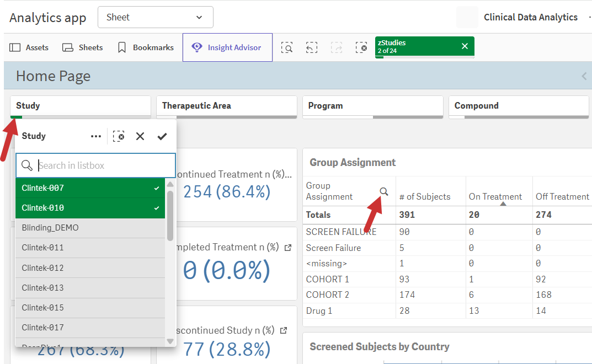This screenshot has width=592, height=364.
Task: Open the Assets panel
Action: (x=29, y=47)
